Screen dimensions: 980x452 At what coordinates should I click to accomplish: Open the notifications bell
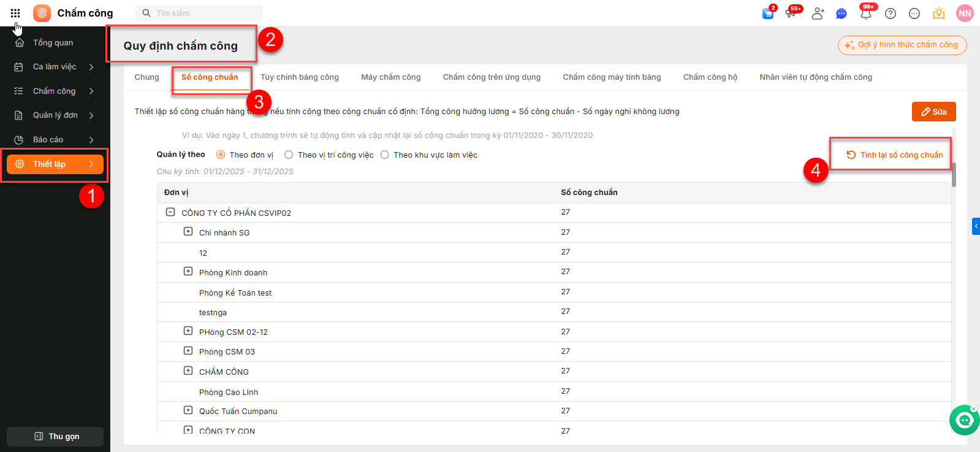(865, 13)
